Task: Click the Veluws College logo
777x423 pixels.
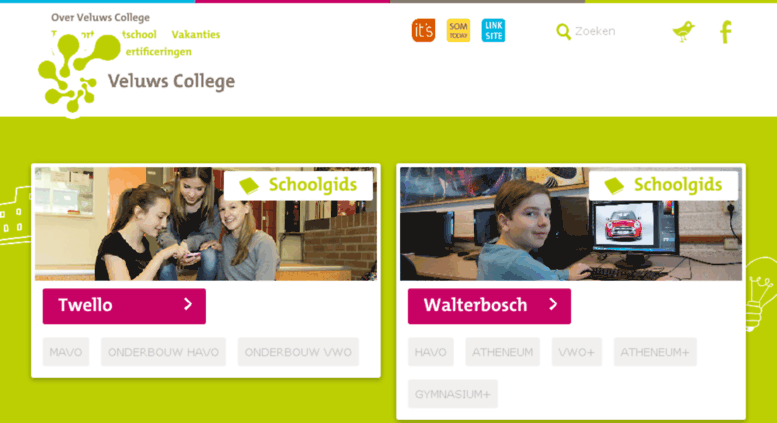Action: coord(137,75)
